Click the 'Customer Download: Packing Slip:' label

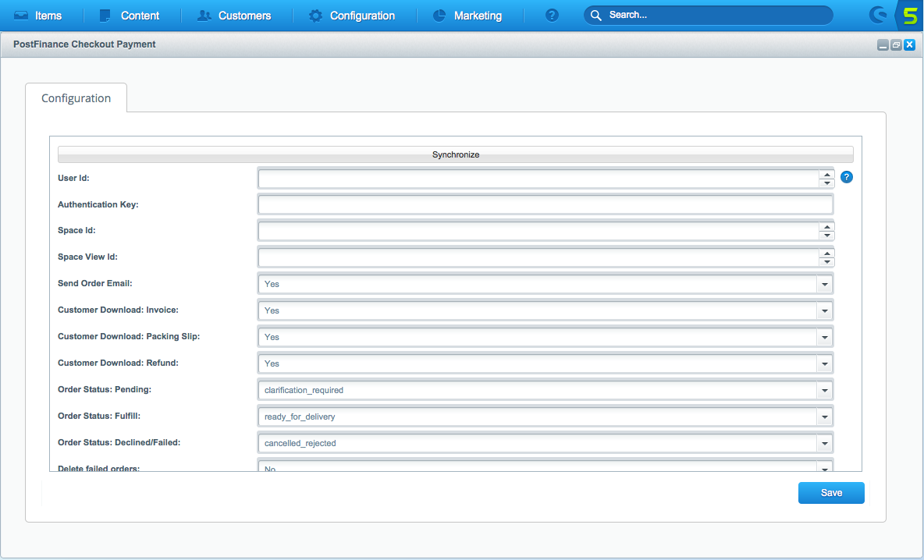[x=129, y=336]
